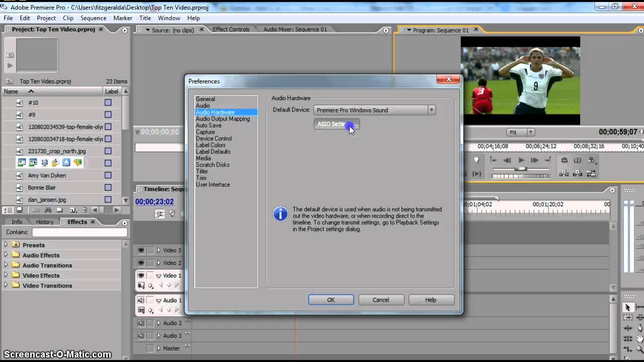Click the shuttle slider in Program monitor
The image size is (644, 362).
(x=521, y=169)
